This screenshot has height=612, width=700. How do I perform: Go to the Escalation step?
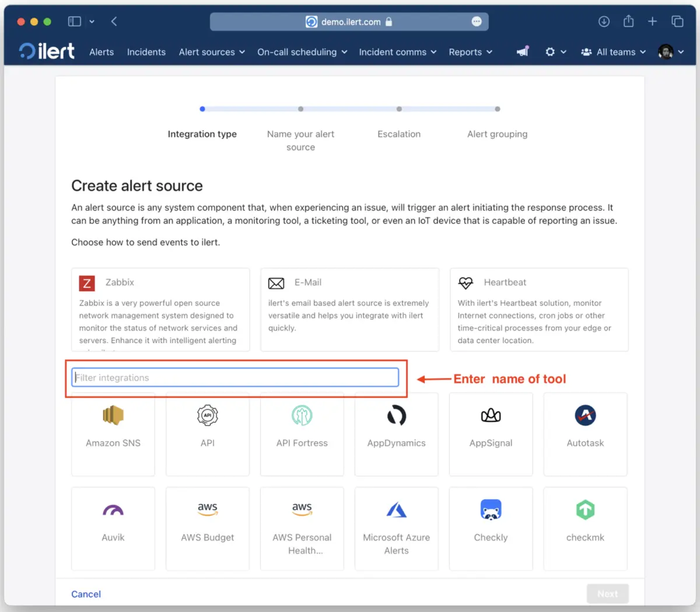399,134
